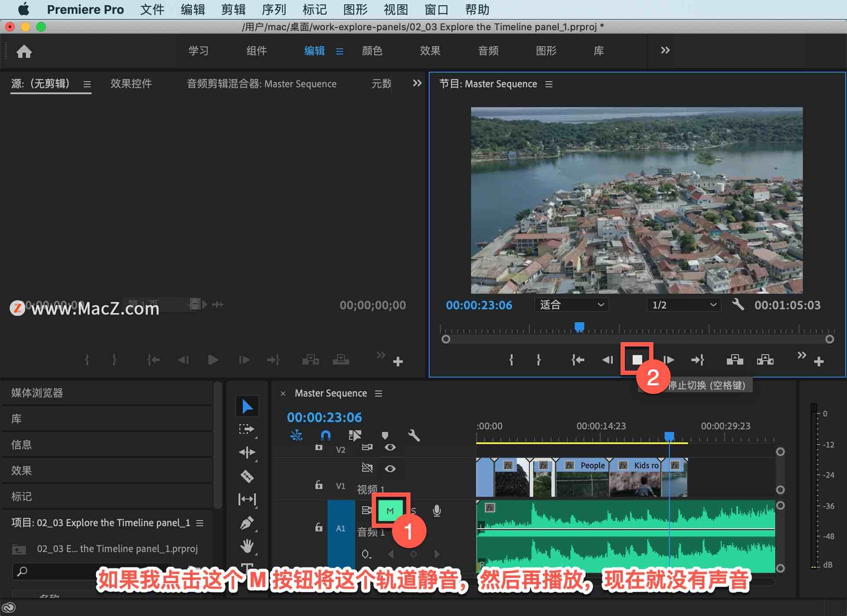Step forward one frame in Program Monitor
Screen dimensions: 847x616
(x=669, y=360)
